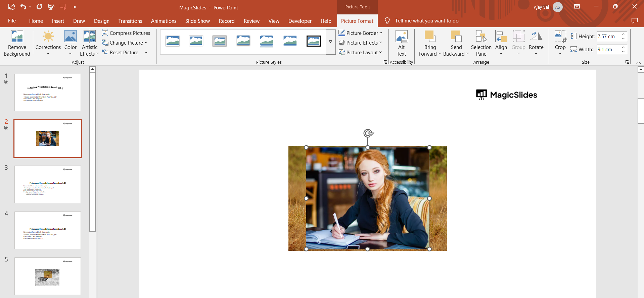This screenshot has width=644, height=298.
Task: Apply the black double frame picture style
Action: (314, 41)
